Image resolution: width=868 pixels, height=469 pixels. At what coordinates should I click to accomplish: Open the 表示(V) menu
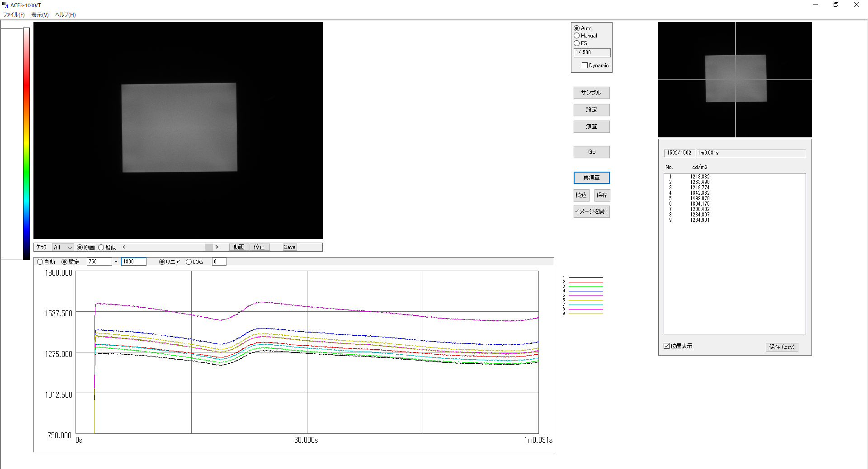point(40,14)
